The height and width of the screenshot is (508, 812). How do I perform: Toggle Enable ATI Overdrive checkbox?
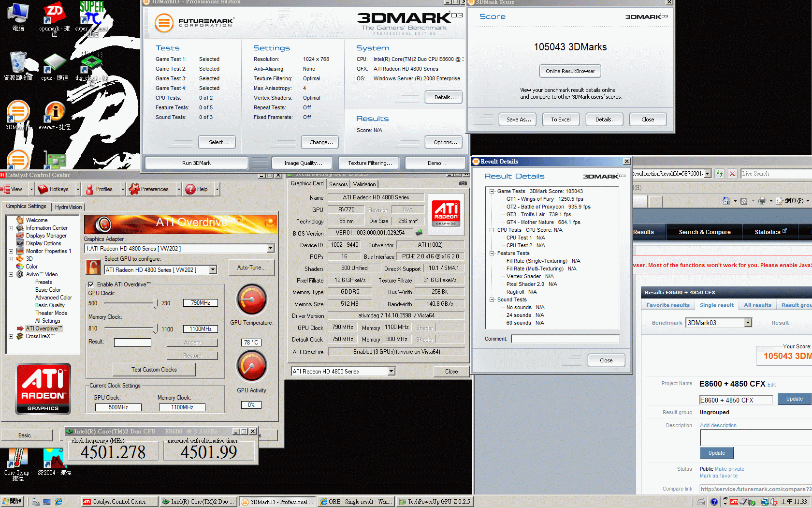click(x=91, y=284)
